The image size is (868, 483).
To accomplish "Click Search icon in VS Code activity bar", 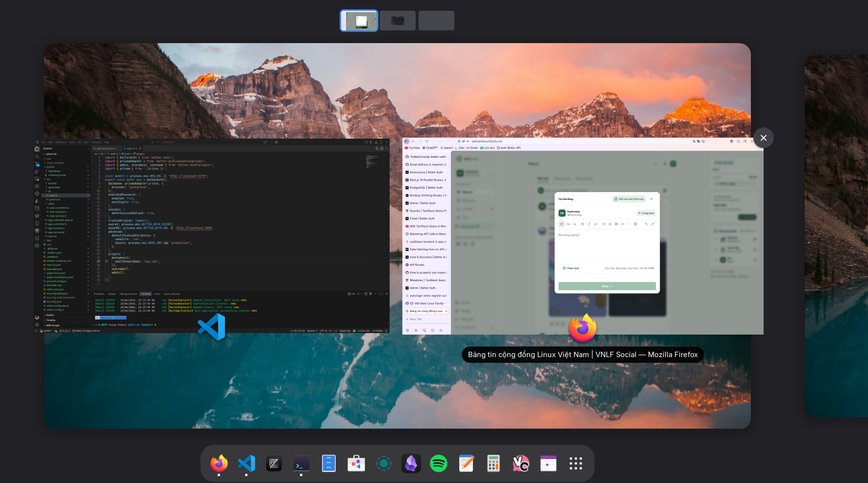I will point(37,156).
